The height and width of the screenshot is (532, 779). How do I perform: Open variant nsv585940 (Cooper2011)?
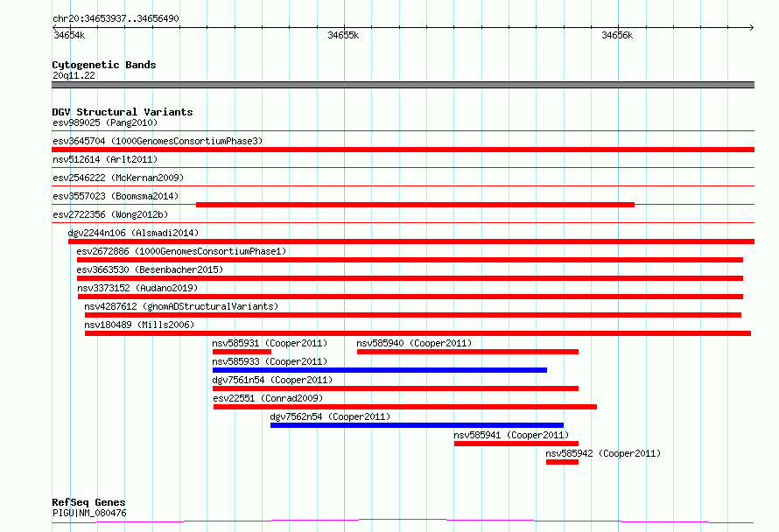click(x=414, y=343)
